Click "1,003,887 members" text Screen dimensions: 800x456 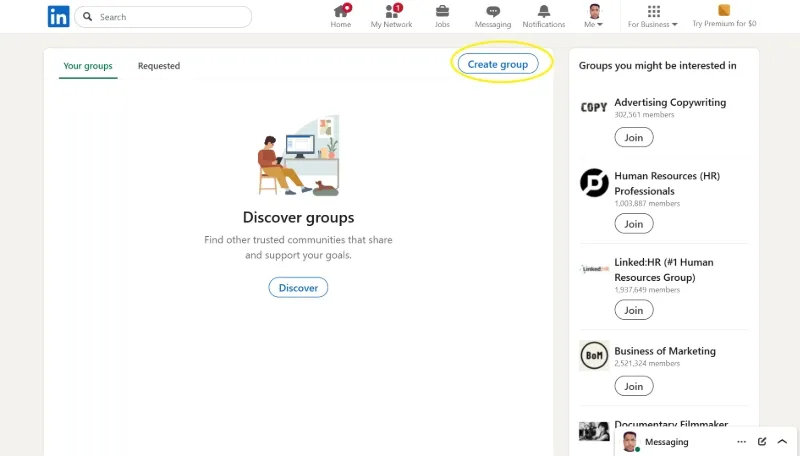(x=647, y=204)
